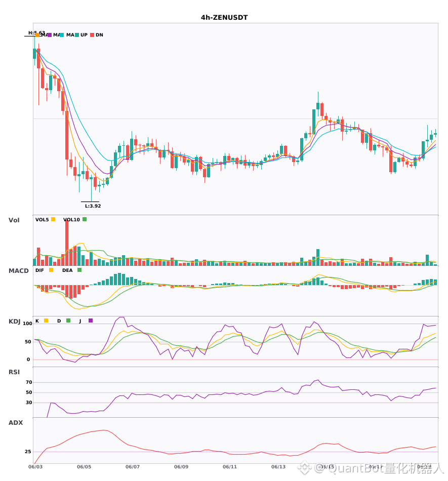Select the red DN legend swatch
Screen dimensions: 448x481
pos(92,35)
